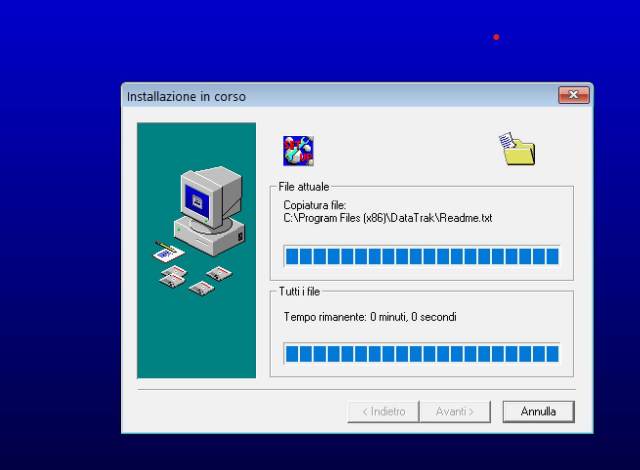Click the Tutti i file progress bar
The height and width of the screenshot is (470, 640).
(421, 353)
